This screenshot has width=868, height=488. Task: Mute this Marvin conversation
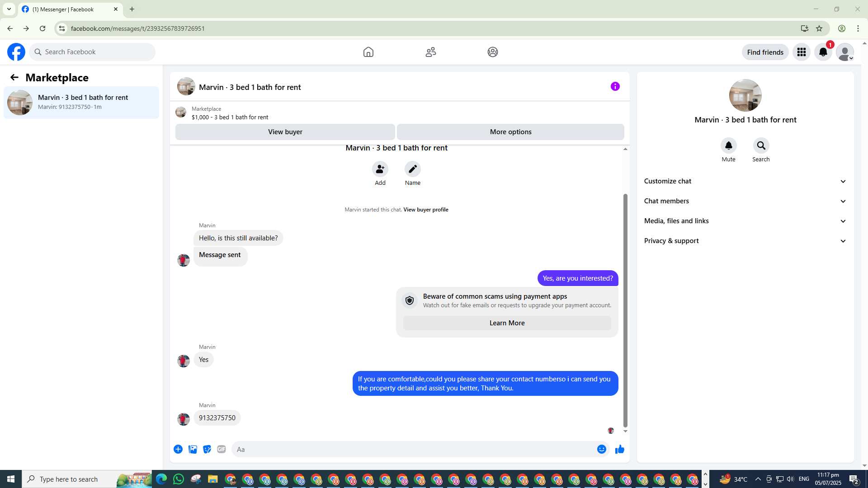pyautogui.click(x=728, y=146)
